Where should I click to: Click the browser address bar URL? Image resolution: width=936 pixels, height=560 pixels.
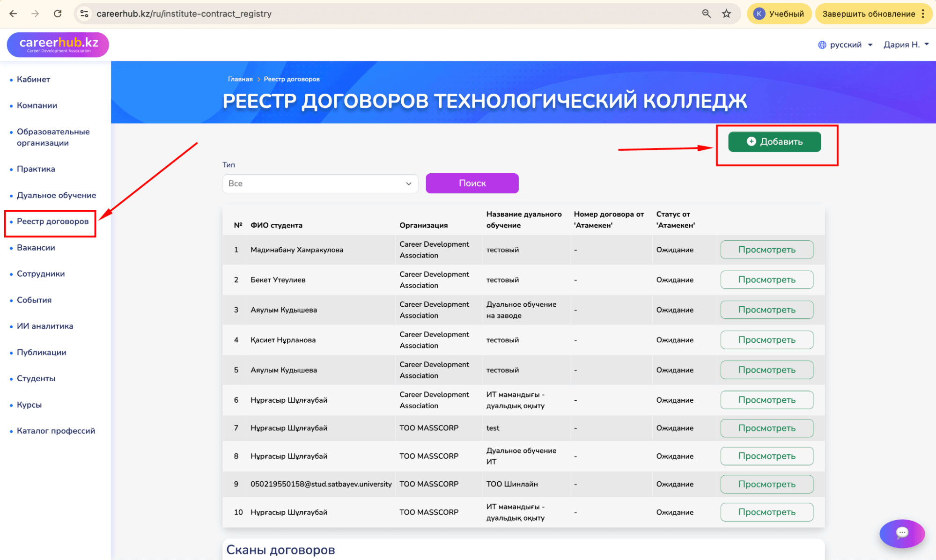point(184,14)
